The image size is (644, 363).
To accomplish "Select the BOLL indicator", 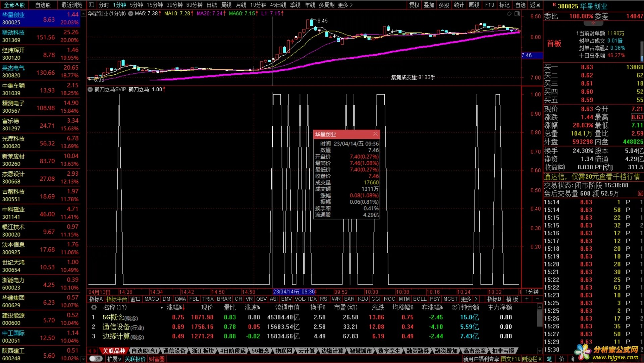I will point(420,299).
